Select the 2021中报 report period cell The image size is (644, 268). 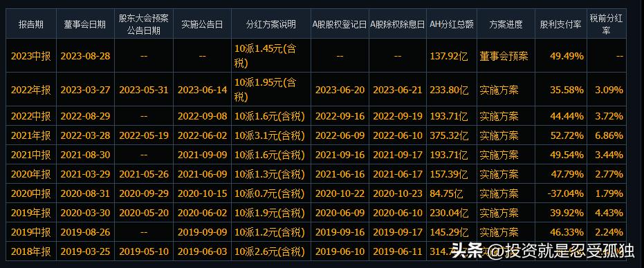coord(31,155)
